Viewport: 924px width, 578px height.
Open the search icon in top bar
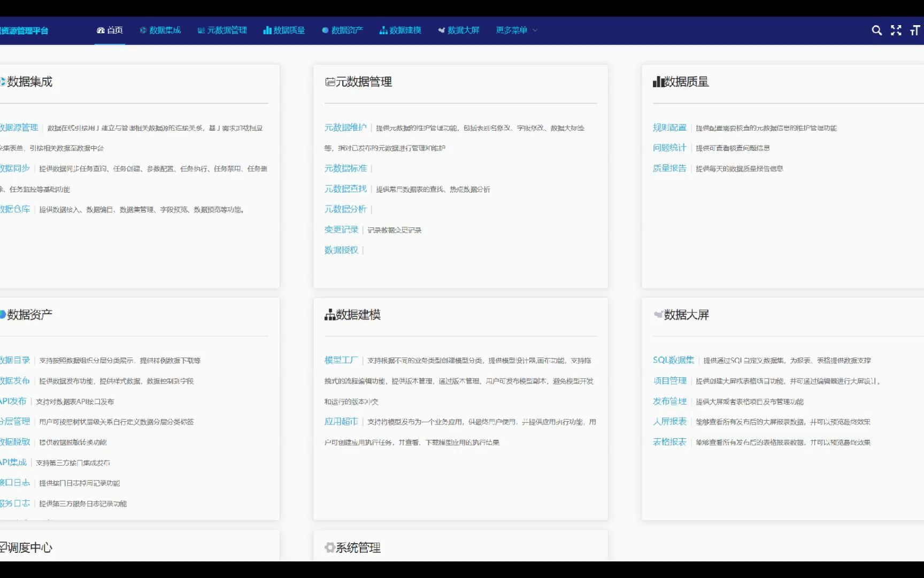click(x=876, y=31)
